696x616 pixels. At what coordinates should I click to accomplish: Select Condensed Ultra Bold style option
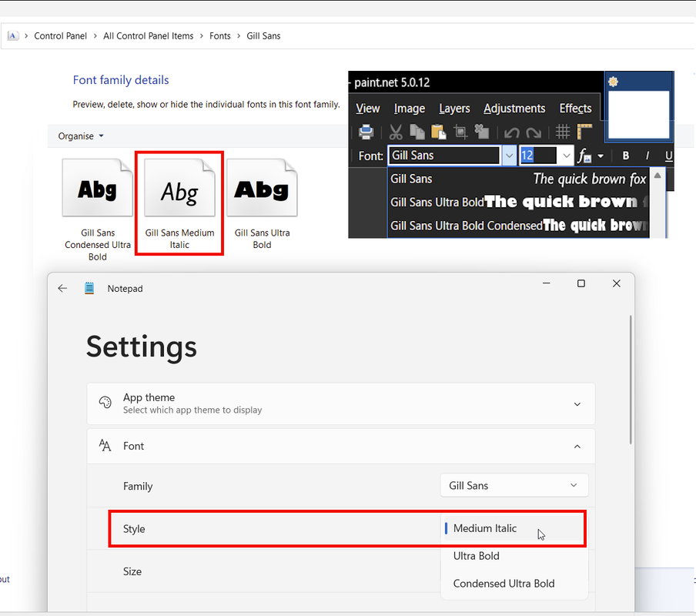pos(514,584)
